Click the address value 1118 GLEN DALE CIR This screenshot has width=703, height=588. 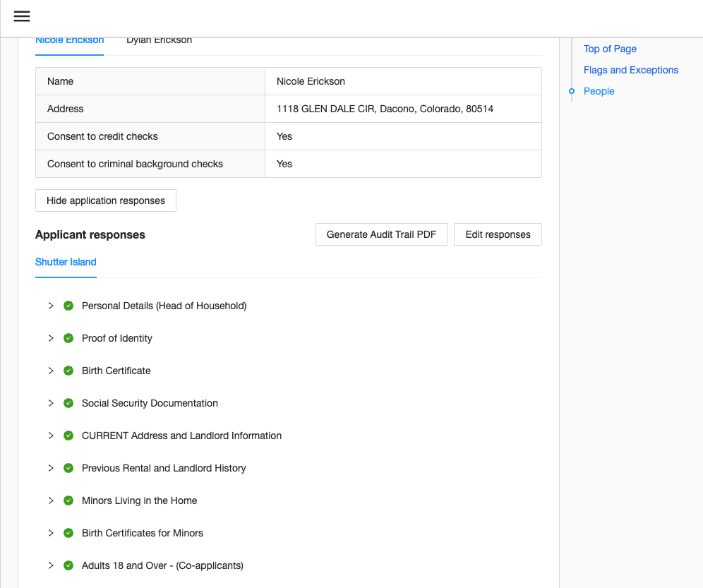[x=385, y=109]
